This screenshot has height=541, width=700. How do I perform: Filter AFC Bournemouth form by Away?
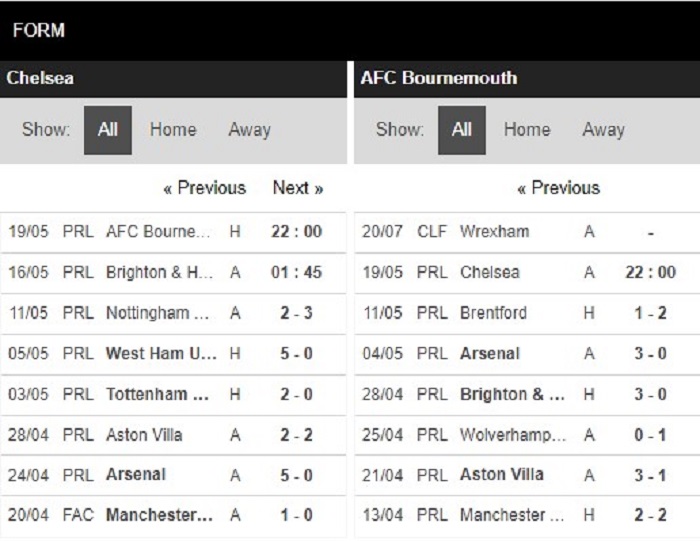[604, 130]
